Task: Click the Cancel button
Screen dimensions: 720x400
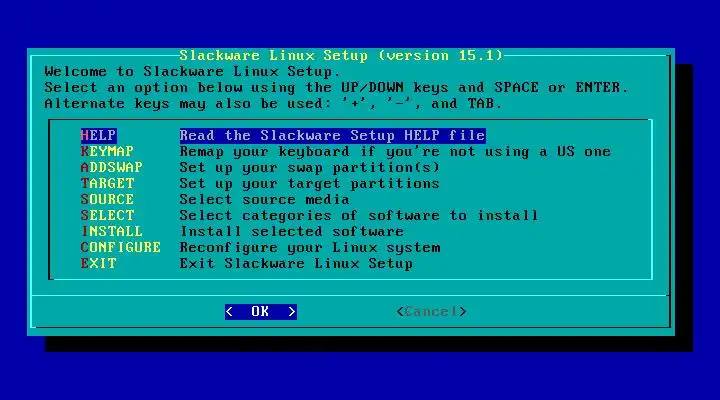Action: [431, 312]
